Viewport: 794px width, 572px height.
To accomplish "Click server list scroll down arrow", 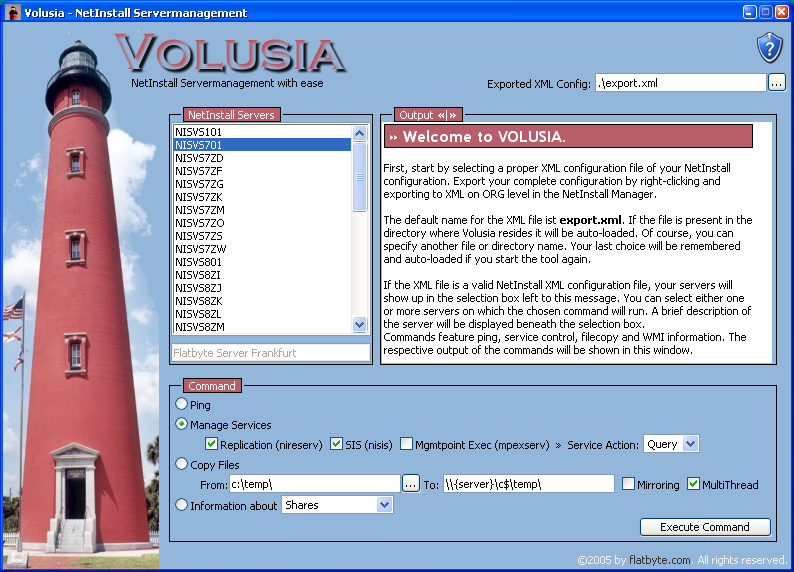I will (x=360, y=324).
